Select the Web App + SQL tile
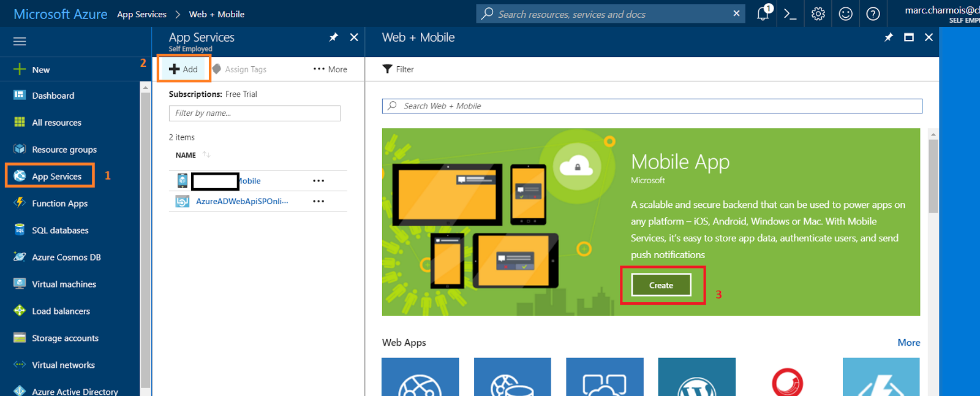 coord(513,377)
